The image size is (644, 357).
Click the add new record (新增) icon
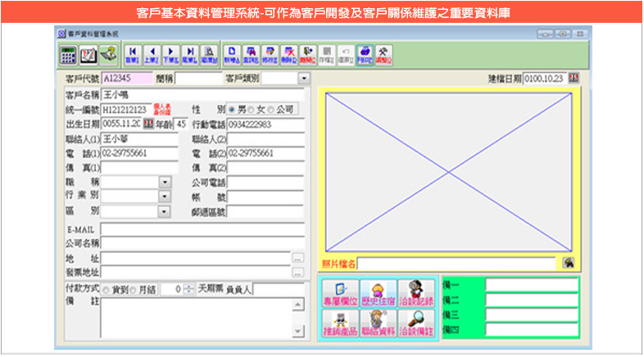(234, 55)
